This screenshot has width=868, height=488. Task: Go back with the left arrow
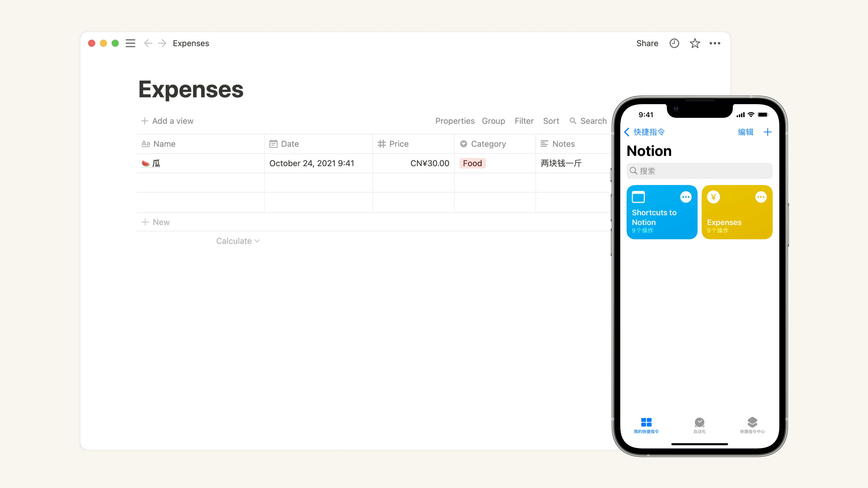(148, 43)
